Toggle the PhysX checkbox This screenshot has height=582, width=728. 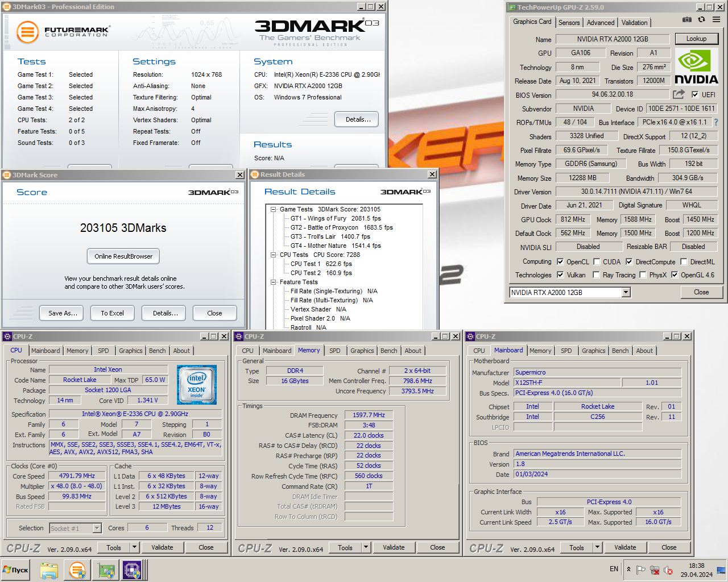pos(643,275)
